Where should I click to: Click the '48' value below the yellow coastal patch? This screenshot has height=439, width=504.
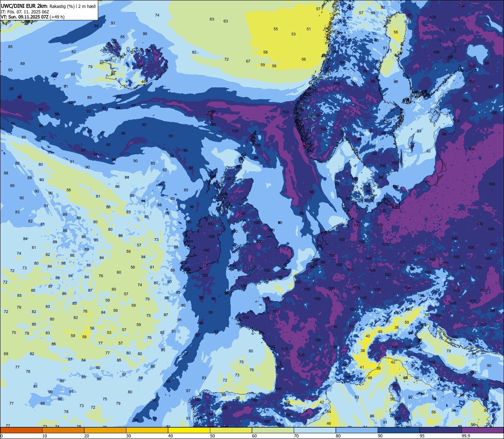(370, 378)
